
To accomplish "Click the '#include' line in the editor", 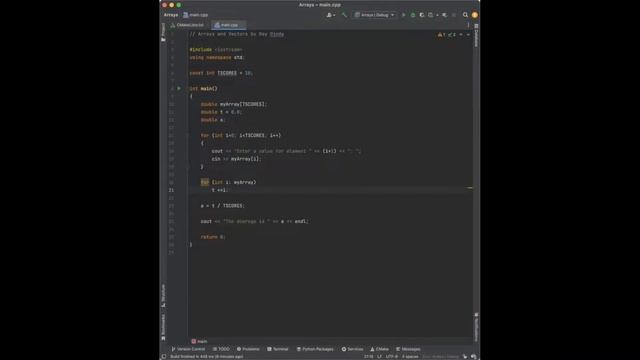I will click(x=216, y=49).
